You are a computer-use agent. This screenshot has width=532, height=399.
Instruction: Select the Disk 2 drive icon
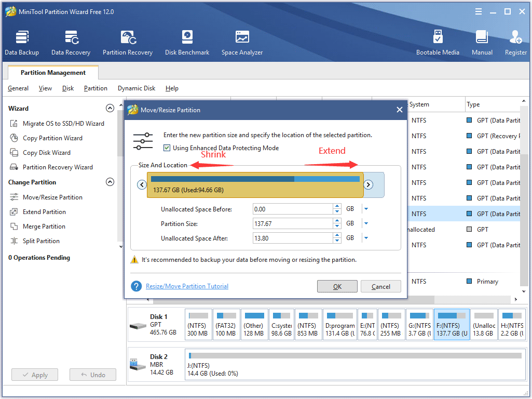[x=138, y=365]
